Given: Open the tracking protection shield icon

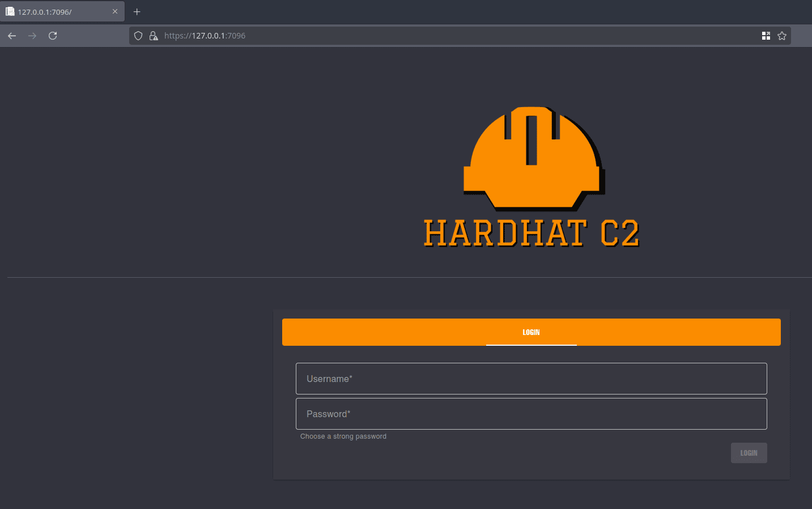Looking at the screenshot, I should pyautogui.click(x=138, y=36).
